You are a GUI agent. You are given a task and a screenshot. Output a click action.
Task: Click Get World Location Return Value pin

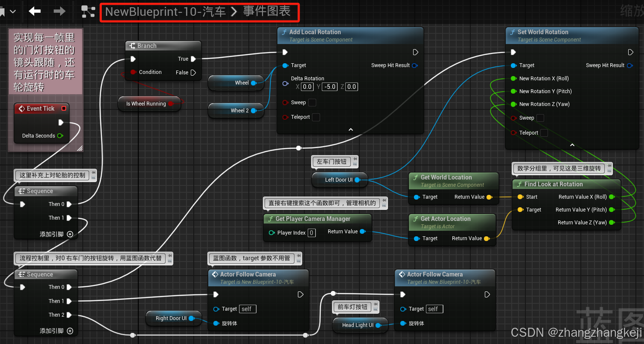tap(489, 197)
